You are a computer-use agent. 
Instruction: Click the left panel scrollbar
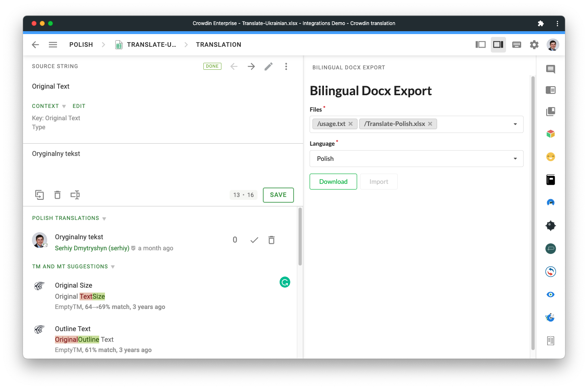tap(300, 237)
